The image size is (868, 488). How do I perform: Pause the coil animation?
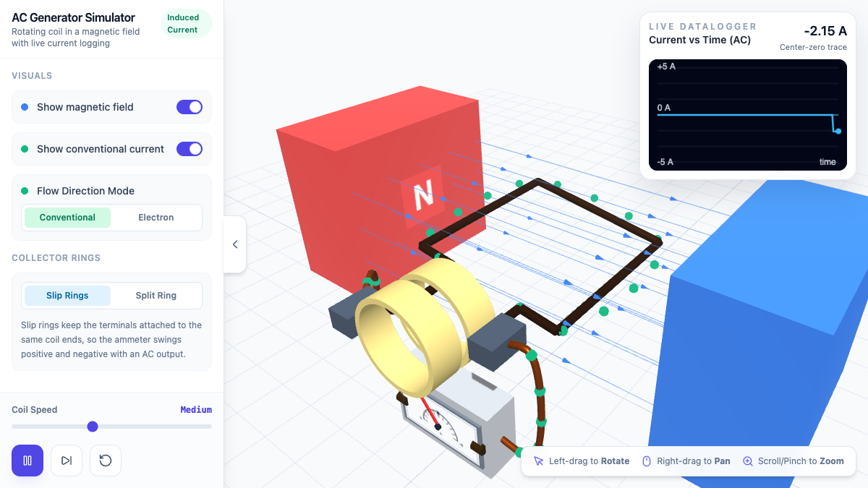pyautogui.click(x=27, y=461)
